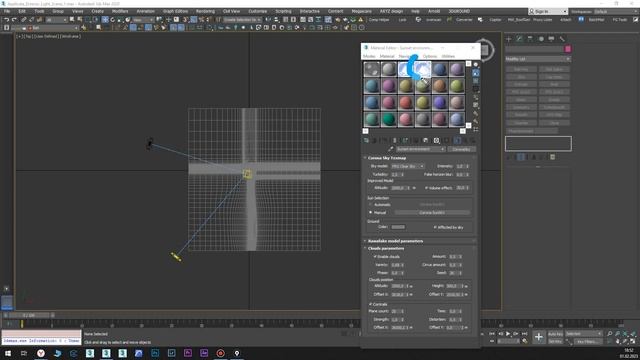The height and width of the screenshot is (360, 640).
Task: Click Time Configuration icon near frame field
Action: coord(525,341)
